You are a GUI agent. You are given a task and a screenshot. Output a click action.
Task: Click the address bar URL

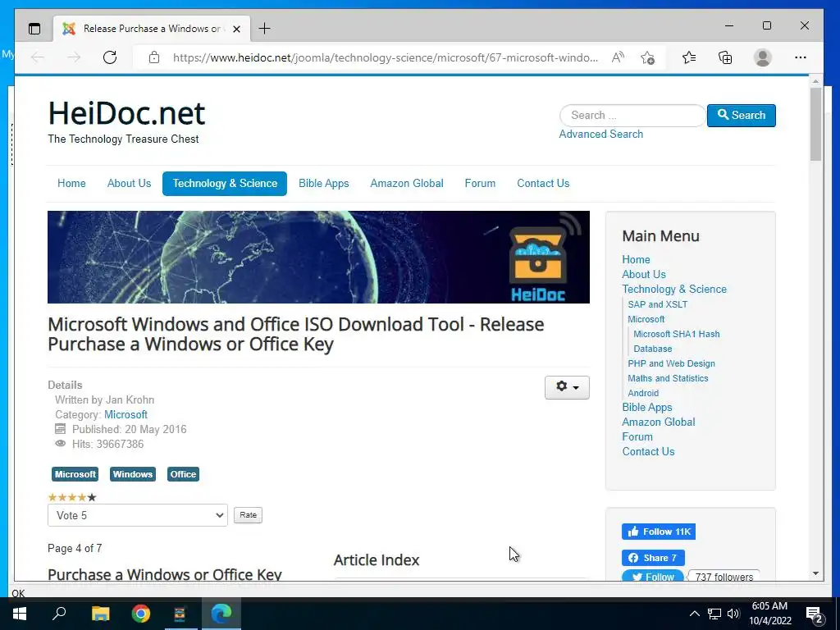point(386,58)
